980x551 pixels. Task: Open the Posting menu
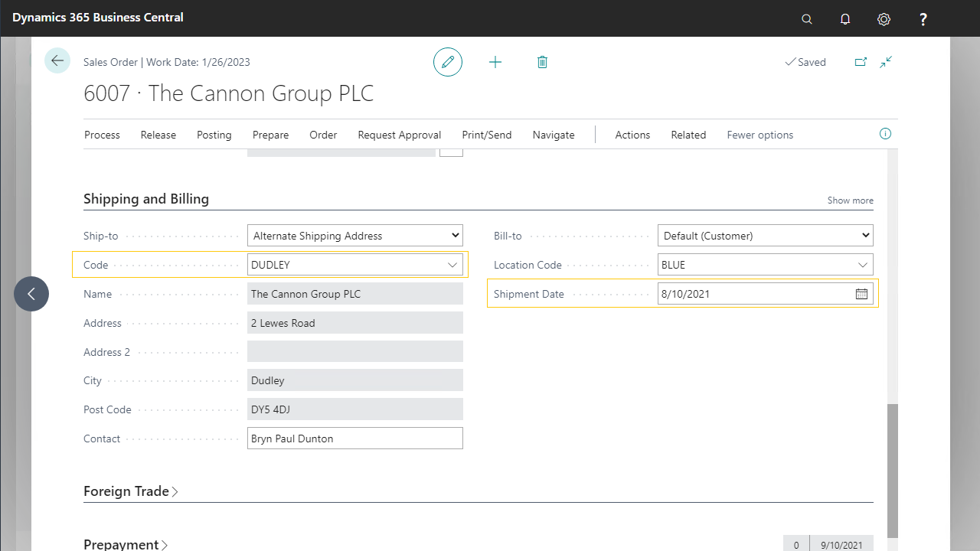click(x=214, y=135)
